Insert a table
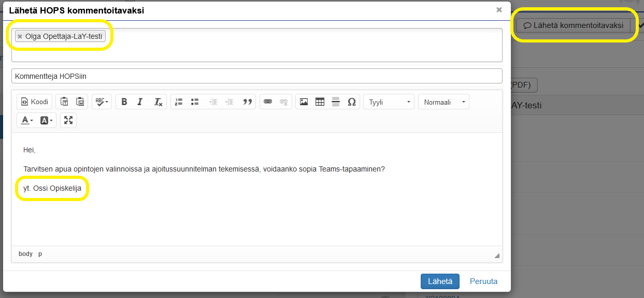Viewport: 644px width, 298px height. [320, 102]
